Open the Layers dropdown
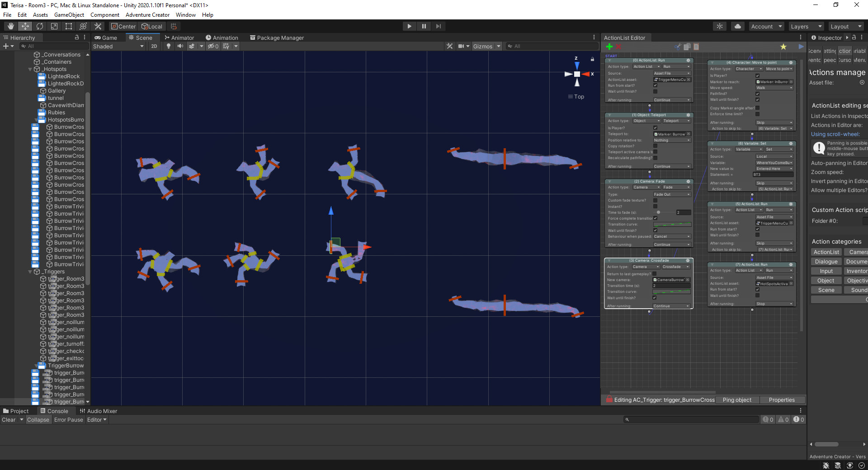Image resolution: width=868 pixels, height=470 pixels. pos(806,26)
